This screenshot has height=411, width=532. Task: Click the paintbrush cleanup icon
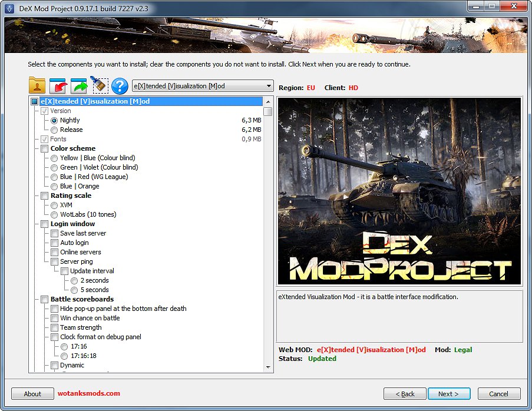pyautogui.click(x=100, y=85)
